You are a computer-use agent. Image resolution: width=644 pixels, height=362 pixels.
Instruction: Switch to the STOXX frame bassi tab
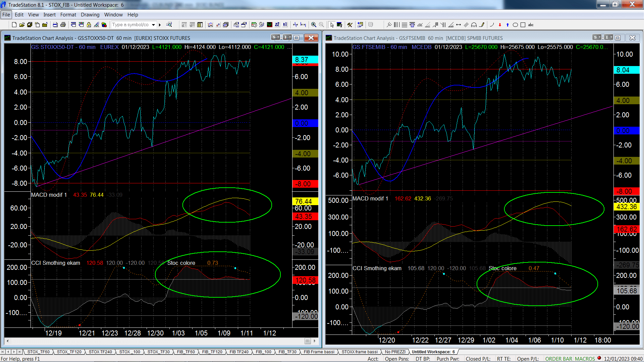click(x=360, y=352)
